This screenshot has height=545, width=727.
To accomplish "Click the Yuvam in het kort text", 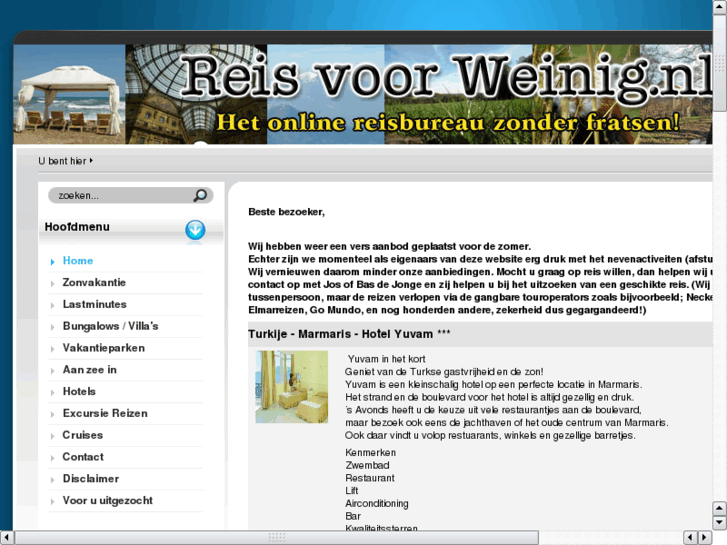I will pos(387,359).
